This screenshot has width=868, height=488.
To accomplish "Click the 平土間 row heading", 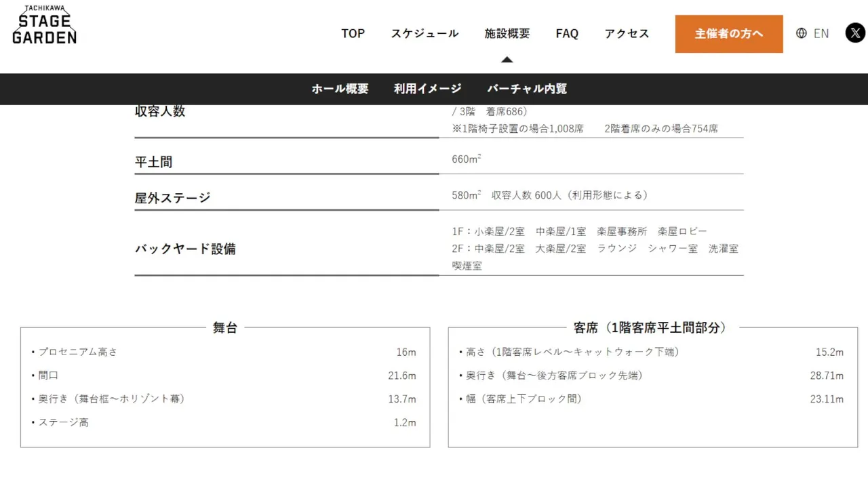I will (154, 162).
